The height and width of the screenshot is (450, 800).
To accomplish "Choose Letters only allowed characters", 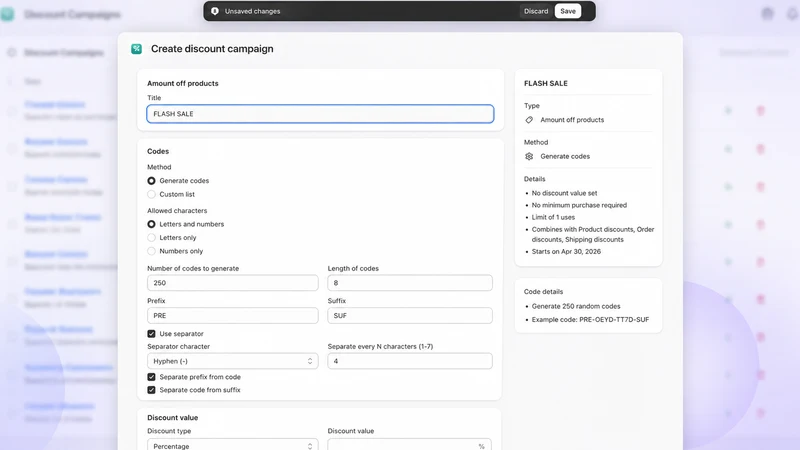I will click(x=152, y=238).
